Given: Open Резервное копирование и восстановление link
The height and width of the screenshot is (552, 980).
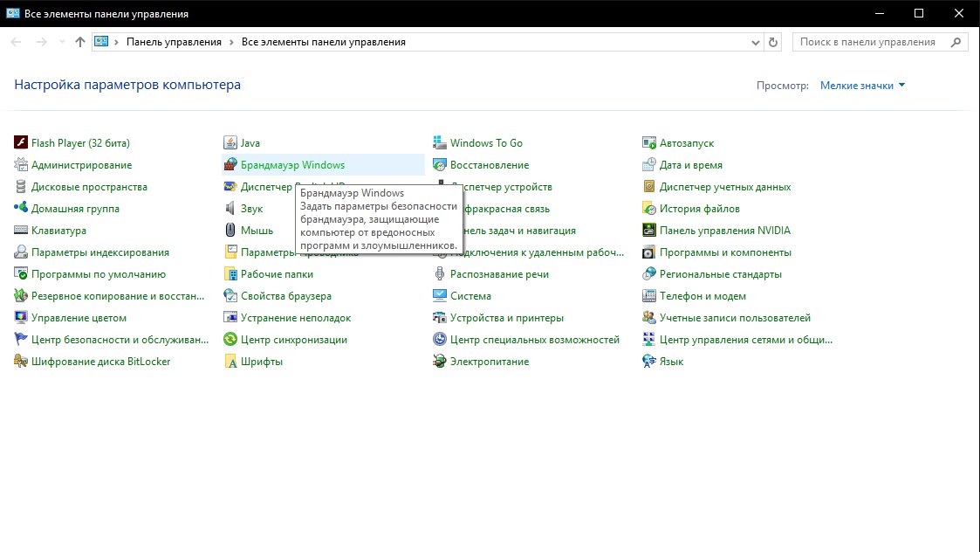Looking at the screenshot, I should (x=118, y=296).
